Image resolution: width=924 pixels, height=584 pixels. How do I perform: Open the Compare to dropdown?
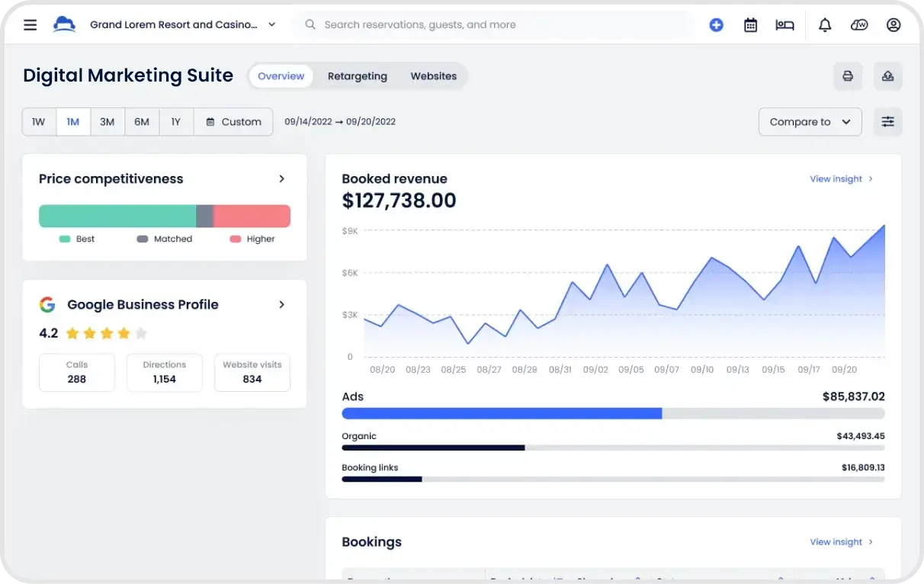point(810,122)
